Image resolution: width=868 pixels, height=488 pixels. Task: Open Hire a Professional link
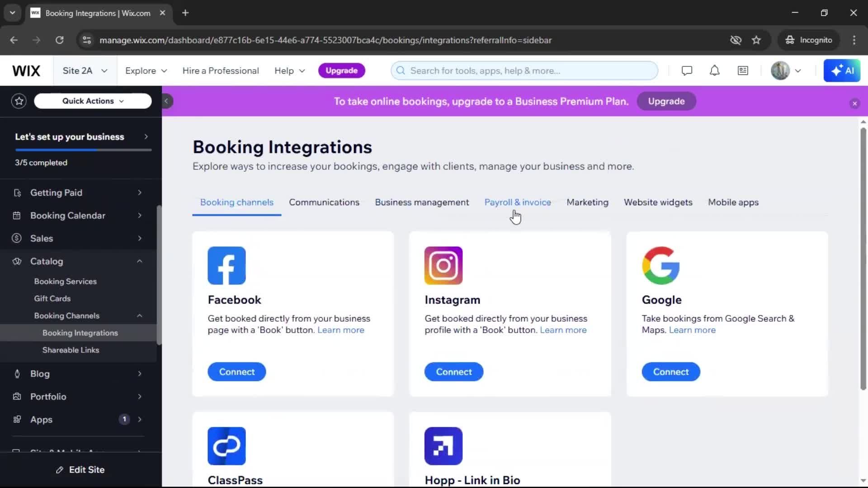pos(221,71)
